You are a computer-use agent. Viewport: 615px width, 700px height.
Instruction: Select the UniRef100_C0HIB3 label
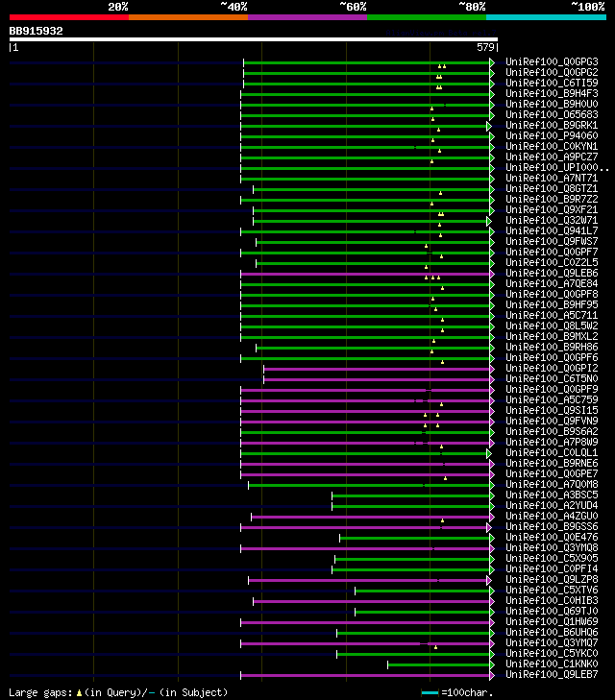pos(552,601)
